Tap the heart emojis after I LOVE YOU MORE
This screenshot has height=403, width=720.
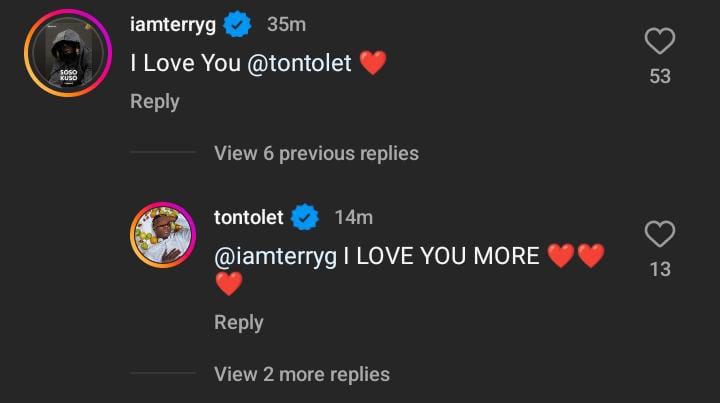(577, 256)
